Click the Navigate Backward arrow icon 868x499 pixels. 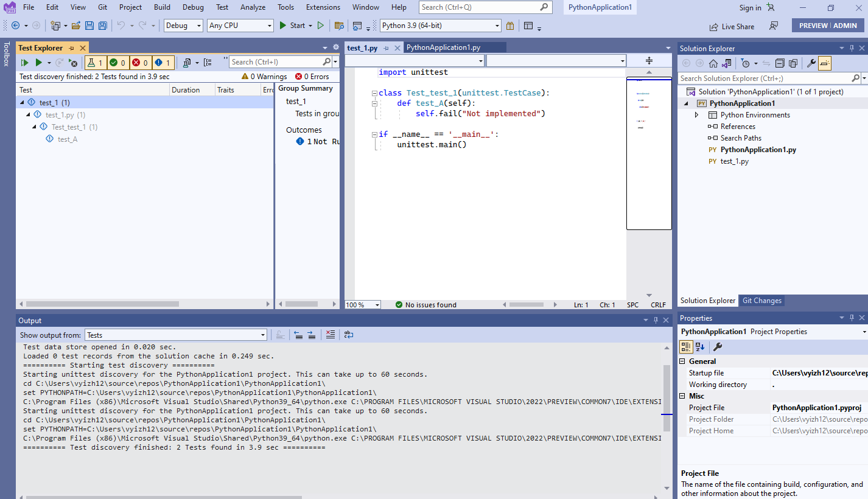pos(15,26)
